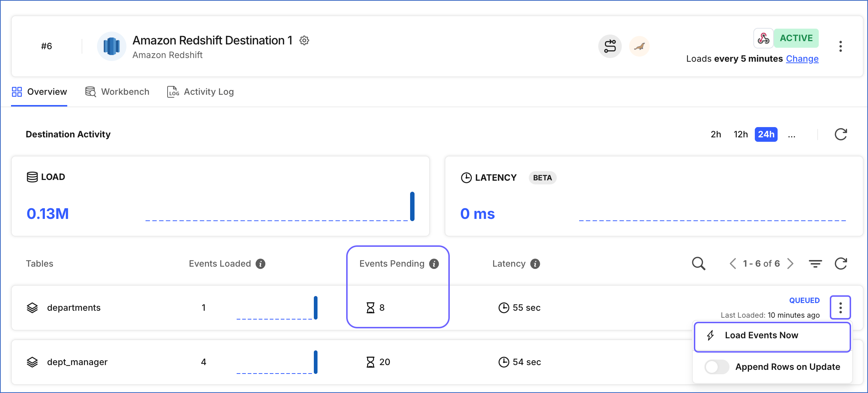Click the ACTIVE status badge
The width and height of the screenshot is (868, 393).
pyautogui.click(x=796, y=38)
